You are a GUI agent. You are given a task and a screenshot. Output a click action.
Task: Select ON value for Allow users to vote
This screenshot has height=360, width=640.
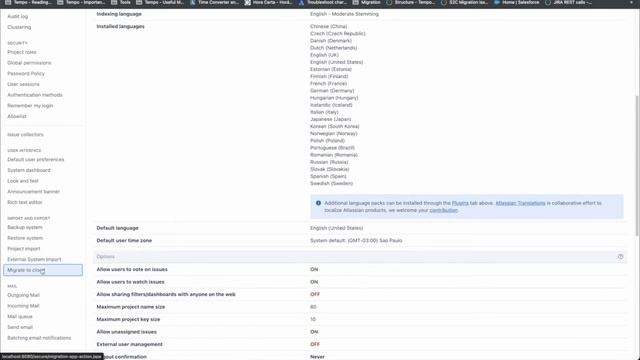click(314, 269)
